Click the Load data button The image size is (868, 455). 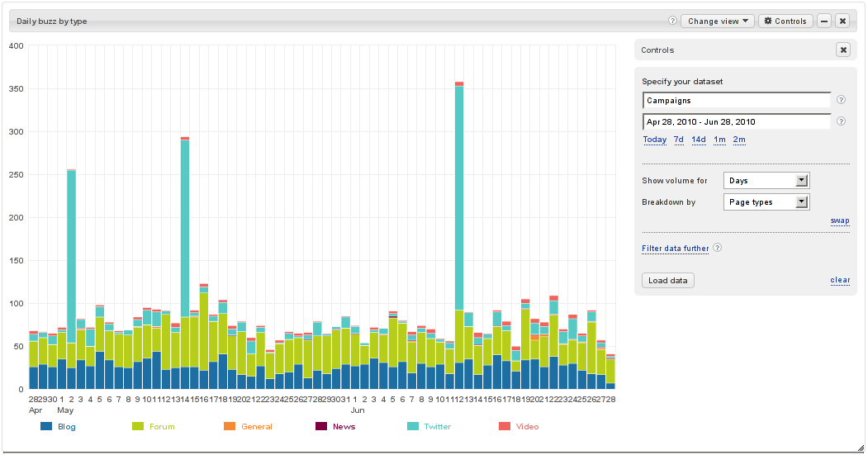[667, 280]
